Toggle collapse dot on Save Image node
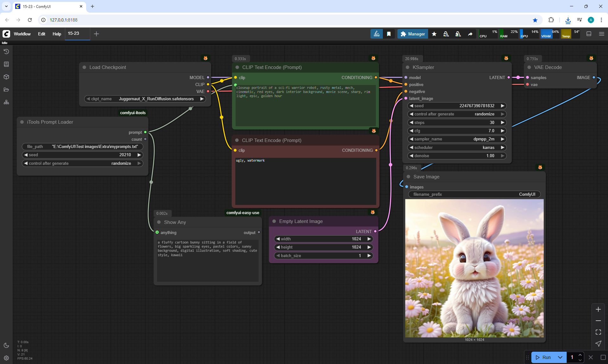 408,177
